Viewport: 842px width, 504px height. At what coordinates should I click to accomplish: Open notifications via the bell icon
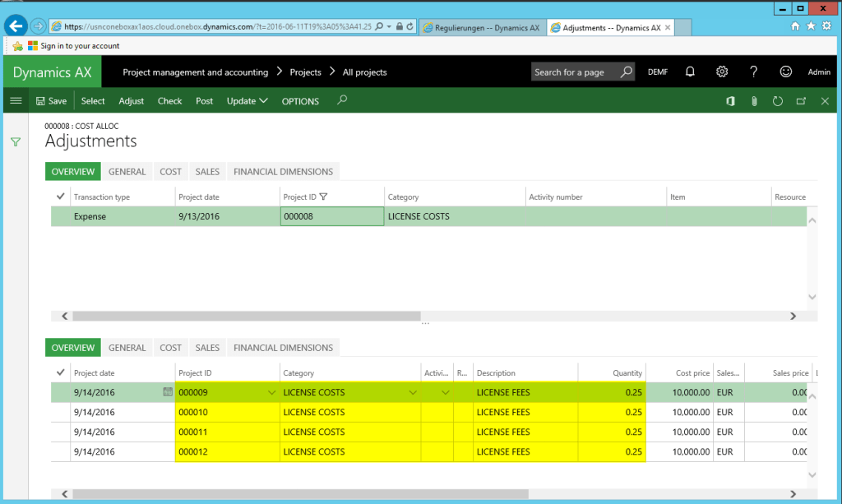pyautogui.click(x=690, y=72)
